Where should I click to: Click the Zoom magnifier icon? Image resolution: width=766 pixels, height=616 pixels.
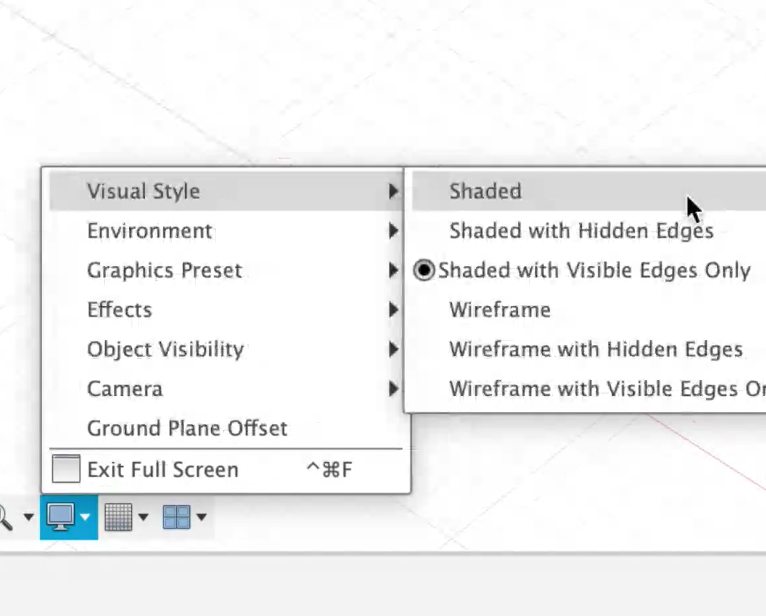pyautogui.click(x=5, y=517)
